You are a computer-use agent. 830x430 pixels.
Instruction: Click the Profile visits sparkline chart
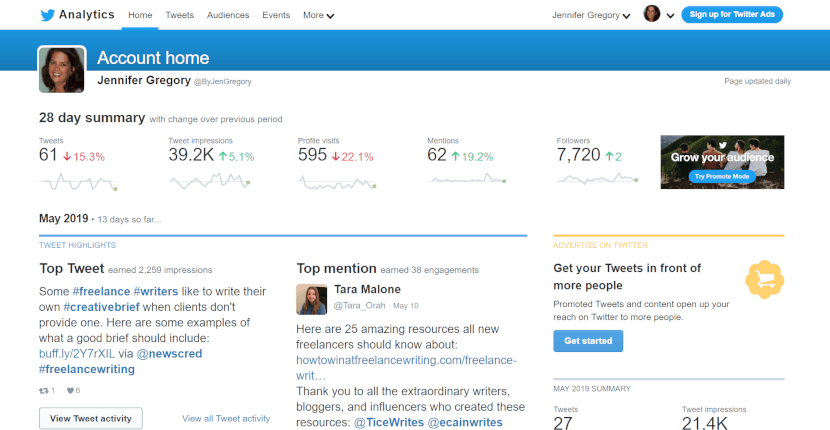(x=337, y=183)
